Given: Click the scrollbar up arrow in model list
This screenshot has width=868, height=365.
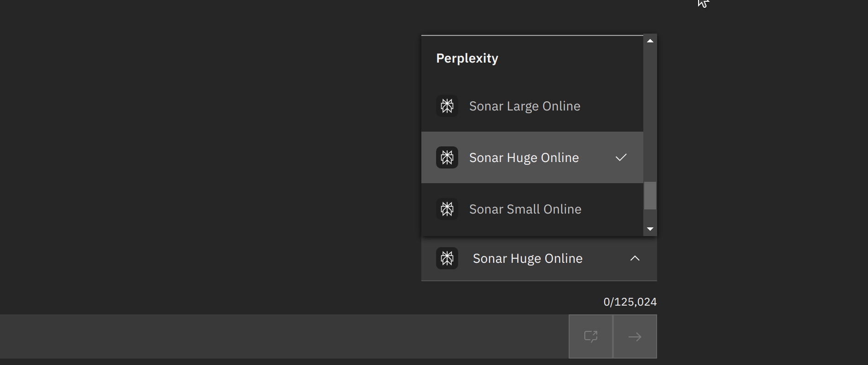Looking at the screenshot, I should click(650, 41).
